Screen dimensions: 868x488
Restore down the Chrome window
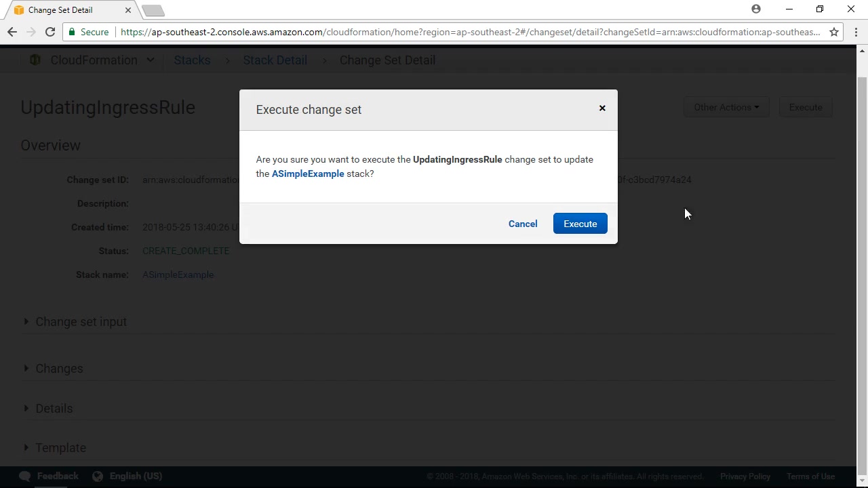[x=820, y=9]
